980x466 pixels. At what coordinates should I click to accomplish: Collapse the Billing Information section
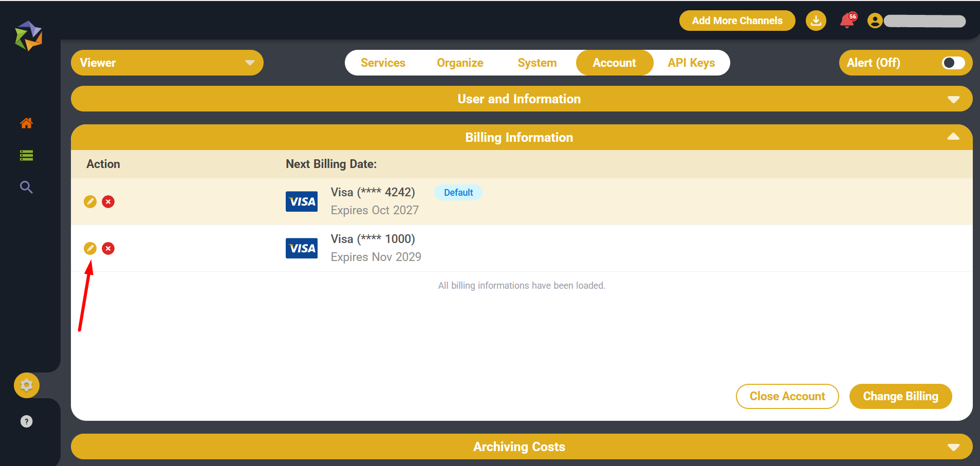[x=522, y=137]
